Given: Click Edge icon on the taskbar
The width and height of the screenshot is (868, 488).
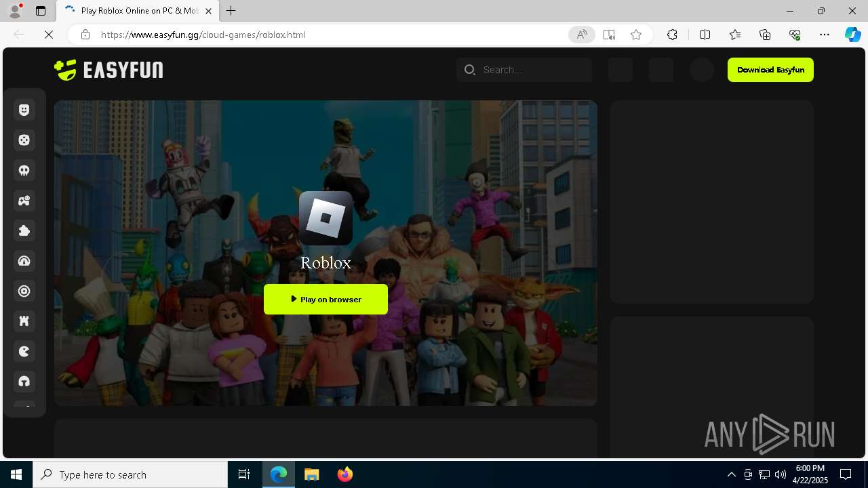Looking at the screenshot, I should click(279, 474).
